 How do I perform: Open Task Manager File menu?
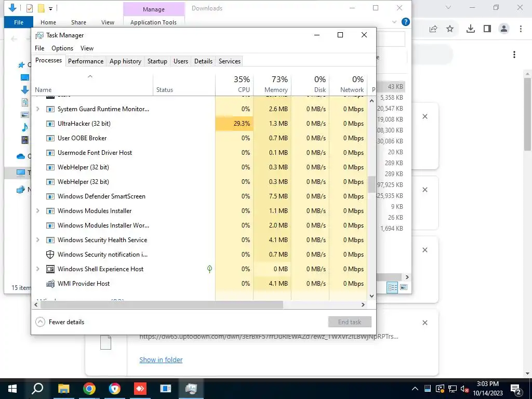click(39, 48)
